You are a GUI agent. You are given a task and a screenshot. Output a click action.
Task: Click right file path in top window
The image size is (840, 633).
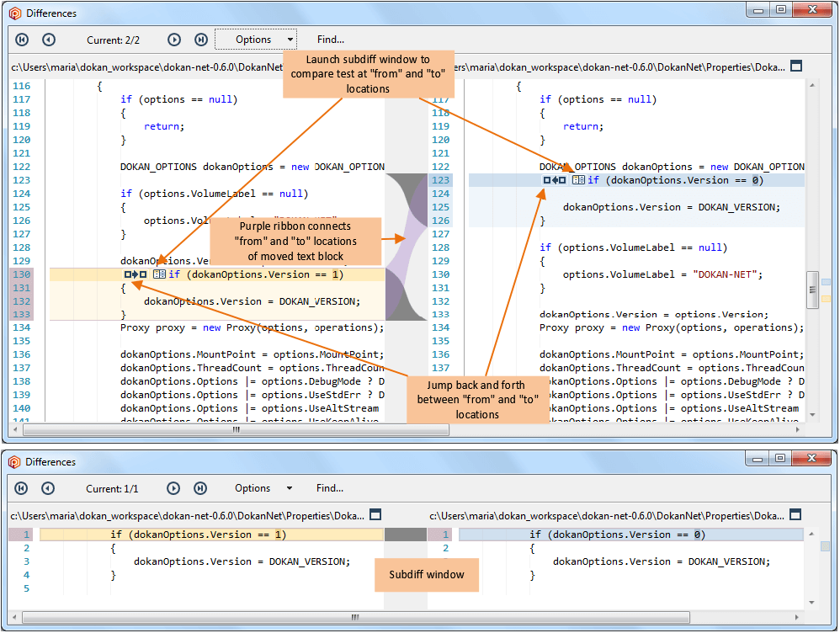pos(619,67)
